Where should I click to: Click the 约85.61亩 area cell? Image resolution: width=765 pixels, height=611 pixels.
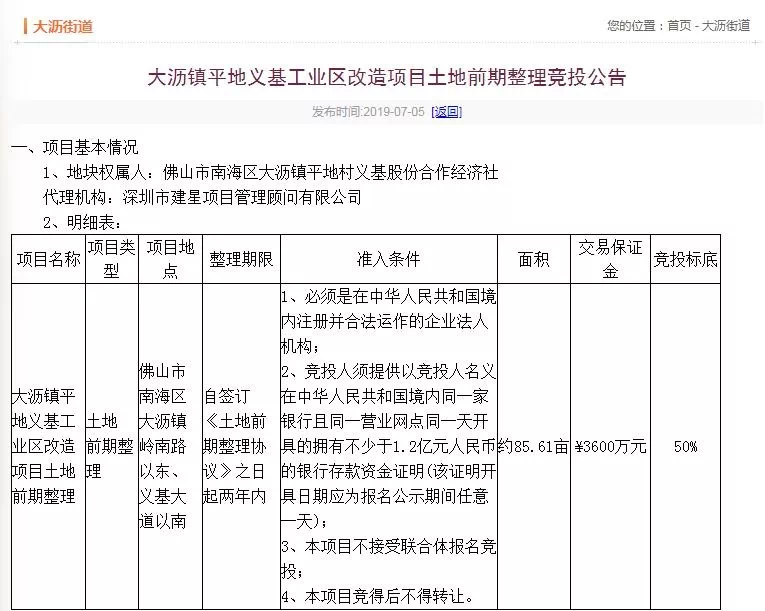pyautogui.click(x=534, y=447)
